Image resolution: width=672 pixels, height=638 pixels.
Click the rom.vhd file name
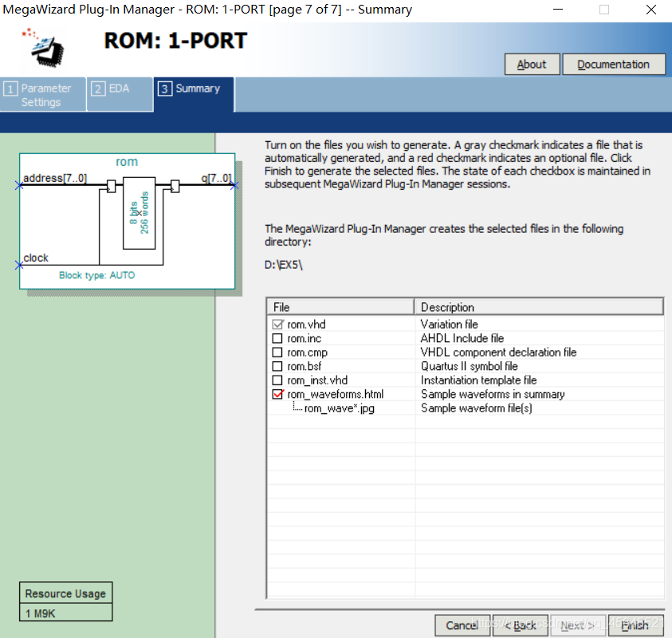click(306, 325)
